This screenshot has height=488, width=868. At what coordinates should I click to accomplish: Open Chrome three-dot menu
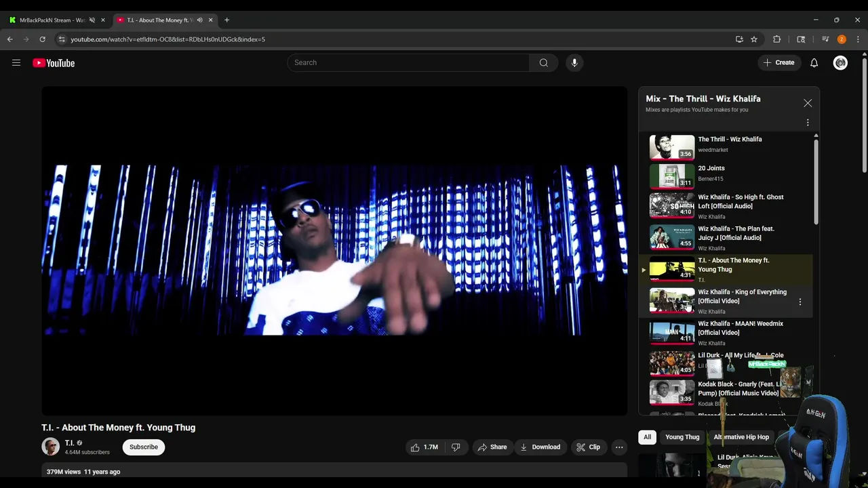859,39
